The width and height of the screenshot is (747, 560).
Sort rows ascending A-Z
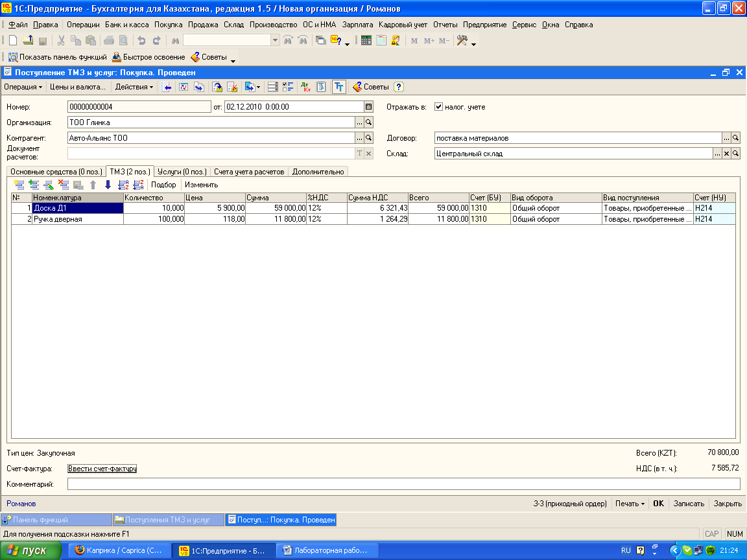pos(123,185)
